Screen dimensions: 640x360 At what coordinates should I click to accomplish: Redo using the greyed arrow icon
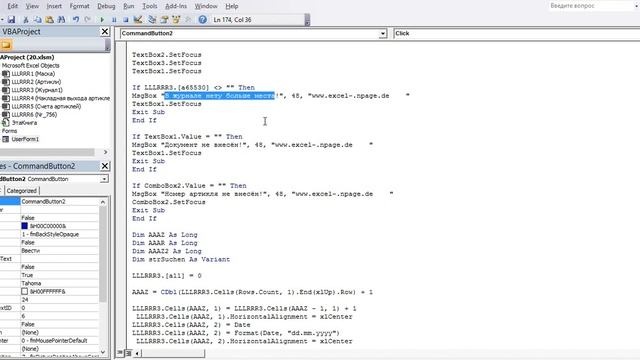tap(87, 20)
